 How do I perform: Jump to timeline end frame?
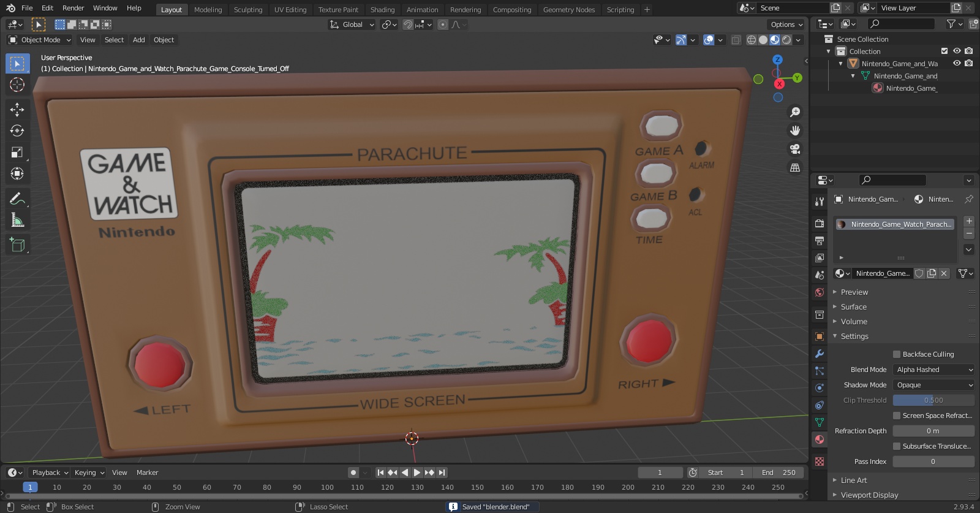tap(442, 473)
